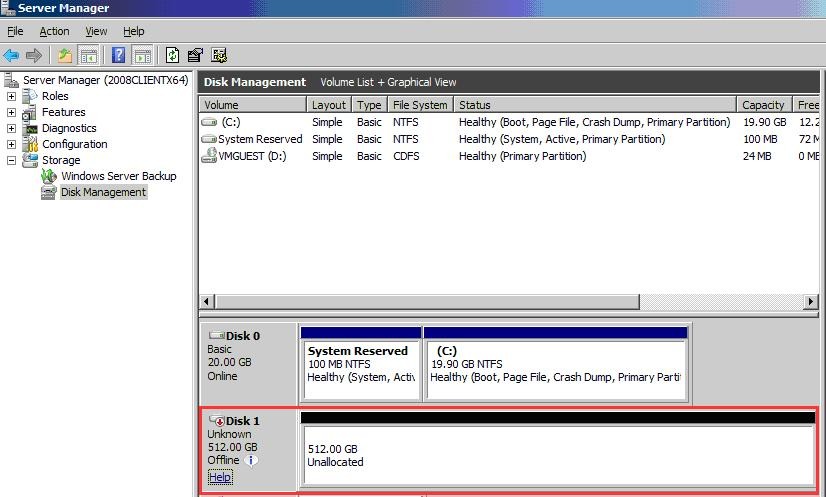Screen dimensions: 826x497
Task: Open the Action menu
Action: click(x=54, y=32)
